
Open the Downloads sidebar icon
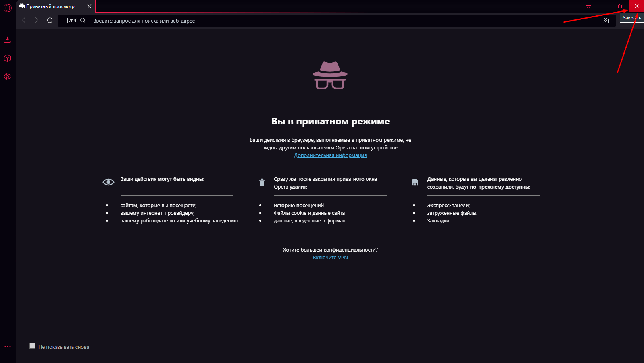pyautogui.click(x=7, y=40)
